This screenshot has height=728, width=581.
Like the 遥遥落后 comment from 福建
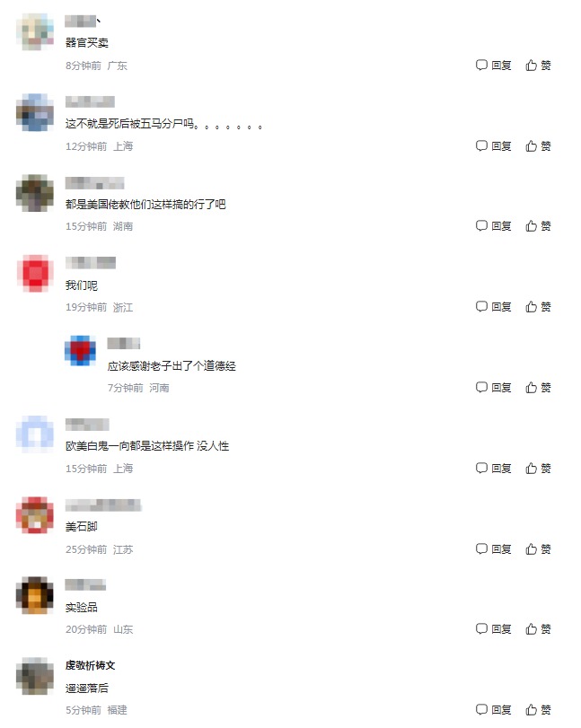click(538, 709)
